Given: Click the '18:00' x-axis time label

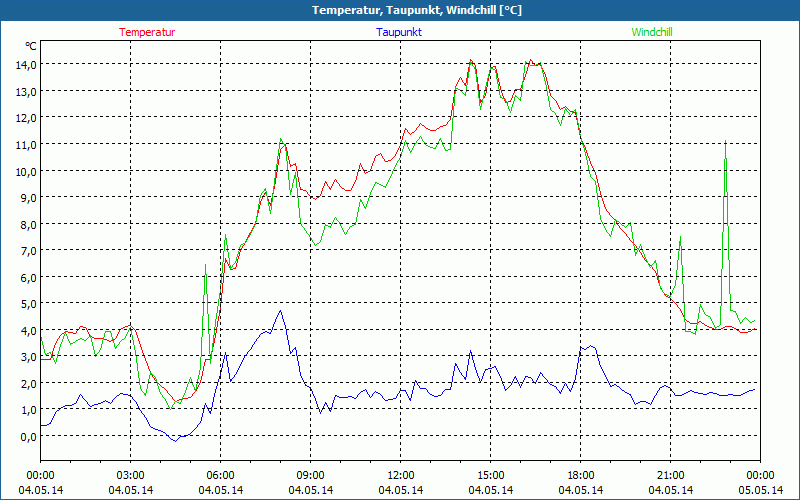Looking at the screenshot, I should point(581,476).
